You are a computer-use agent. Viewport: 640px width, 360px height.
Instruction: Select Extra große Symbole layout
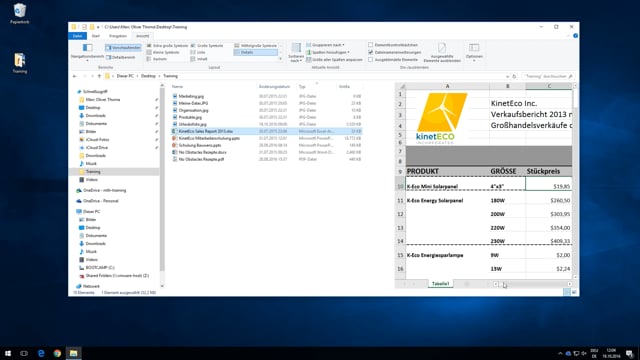[x=167, y=46]
